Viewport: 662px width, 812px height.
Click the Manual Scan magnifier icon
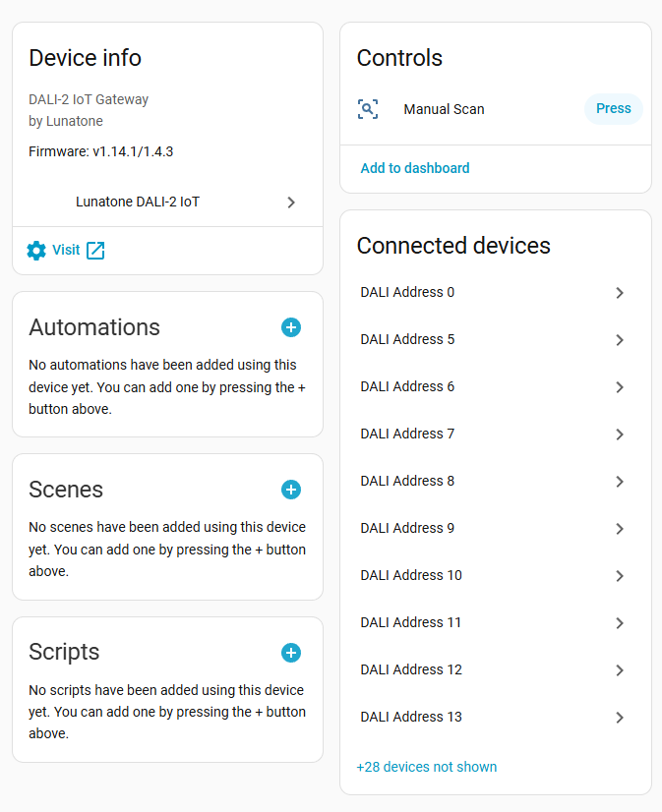(x=368, y=109)
